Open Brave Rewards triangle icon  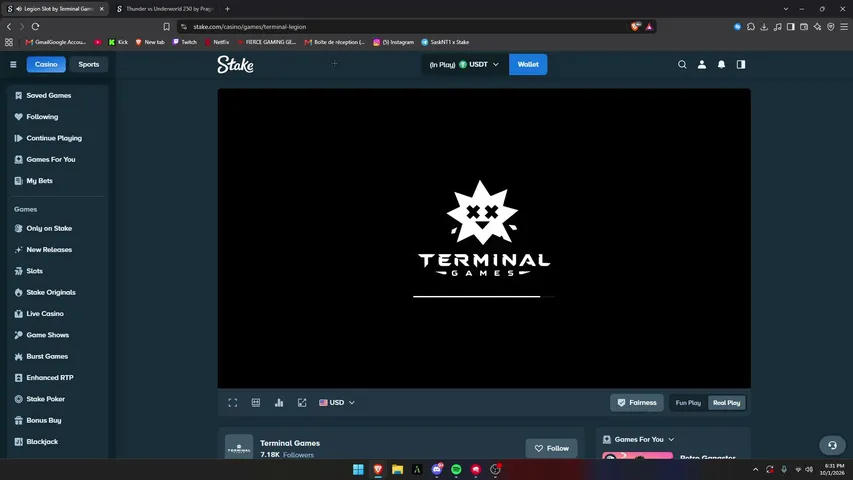click(649, 27)
